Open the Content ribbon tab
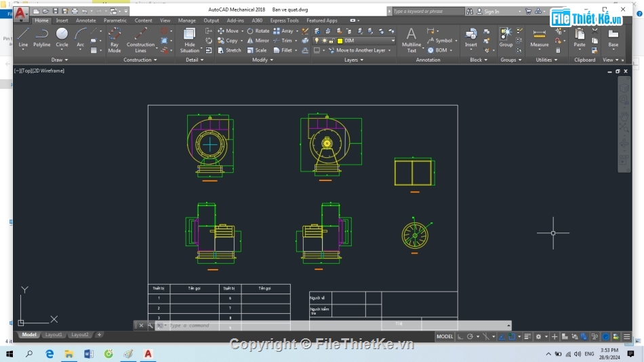This screenshot has height=362, width=644. 143,20
